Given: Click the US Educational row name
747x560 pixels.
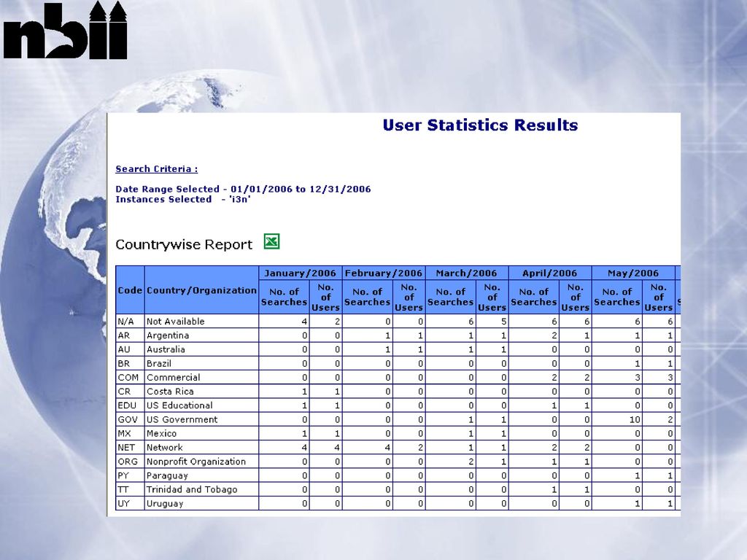Looking at the screenshot, I should click(x=179, y=405).
